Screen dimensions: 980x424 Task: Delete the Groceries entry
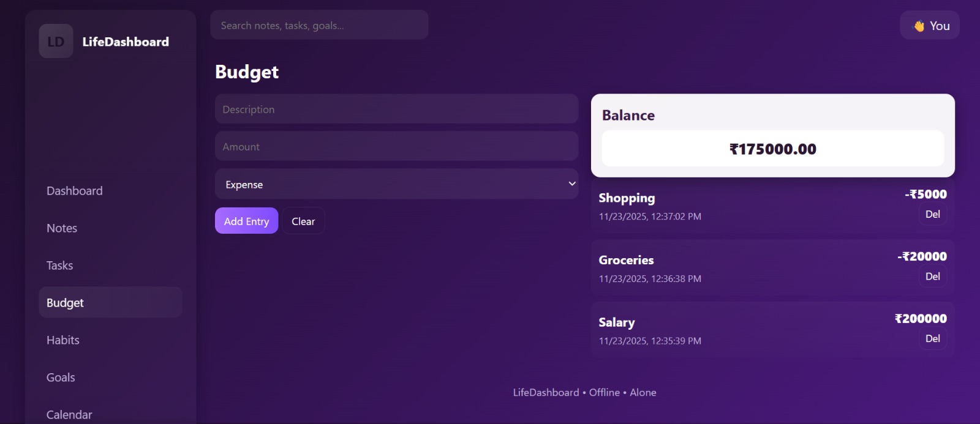pos(932,277)
